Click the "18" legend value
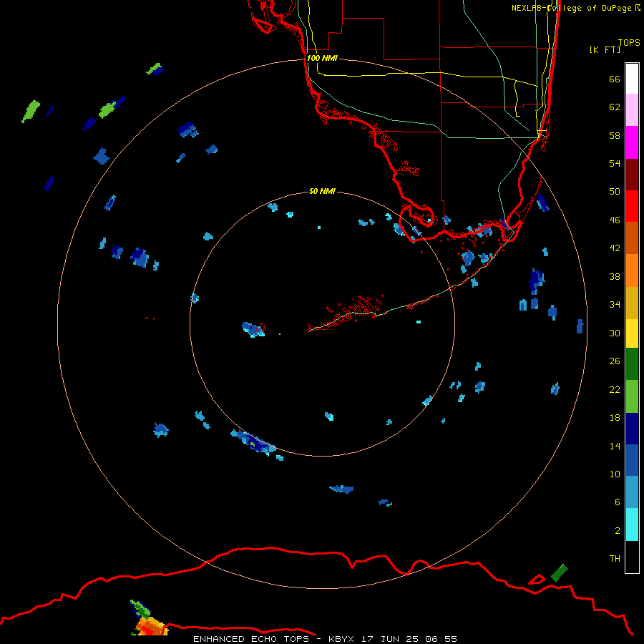 pos(615,418)
